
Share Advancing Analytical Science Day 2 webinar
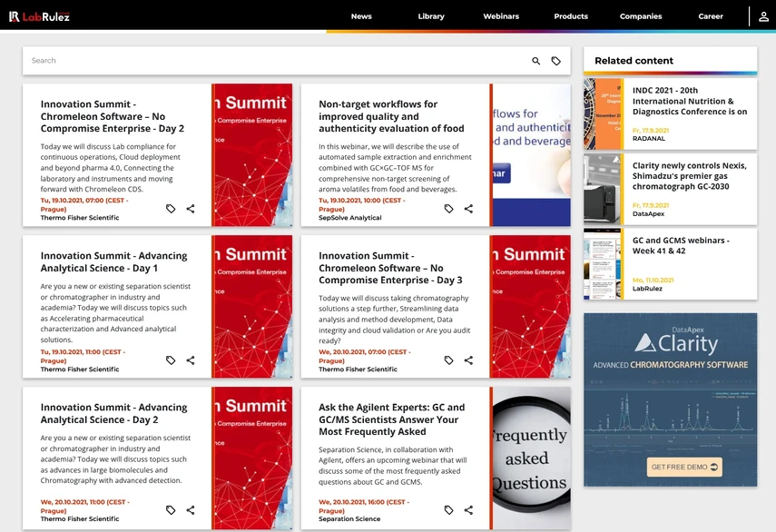pos(191,510)
